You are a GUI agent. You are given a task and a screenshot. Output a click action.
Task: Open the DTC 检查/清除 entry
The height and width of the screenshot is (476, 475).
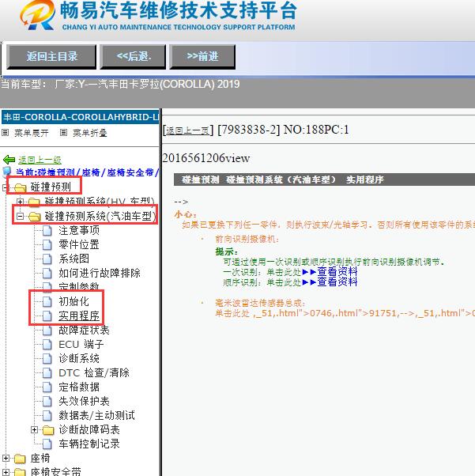[94, 372]
